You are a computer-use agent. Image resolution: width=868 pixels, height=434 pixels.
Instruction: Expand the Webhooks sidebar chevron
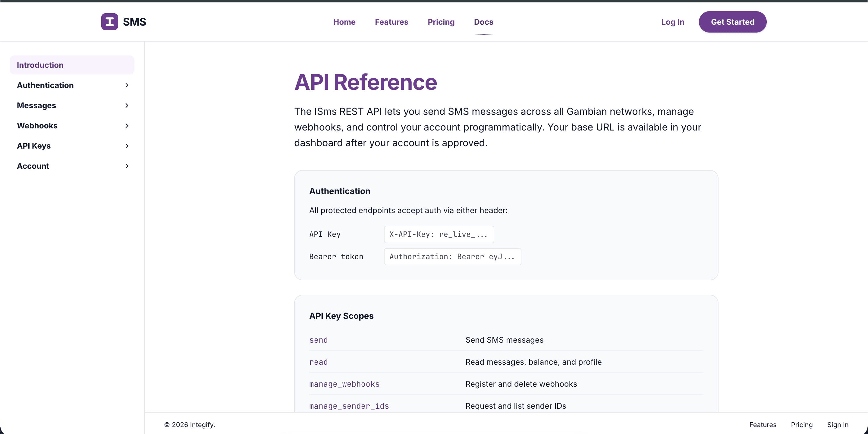127,126
